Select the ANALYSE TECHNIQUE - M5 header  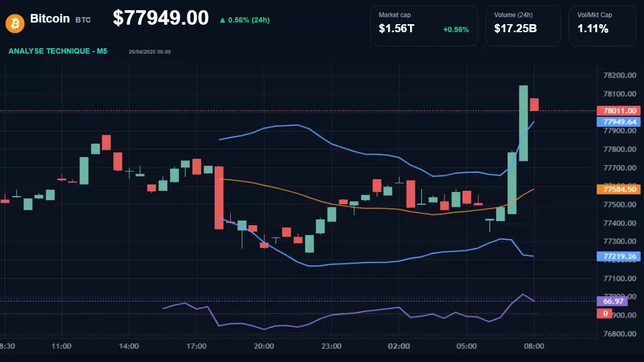[57, 51]
